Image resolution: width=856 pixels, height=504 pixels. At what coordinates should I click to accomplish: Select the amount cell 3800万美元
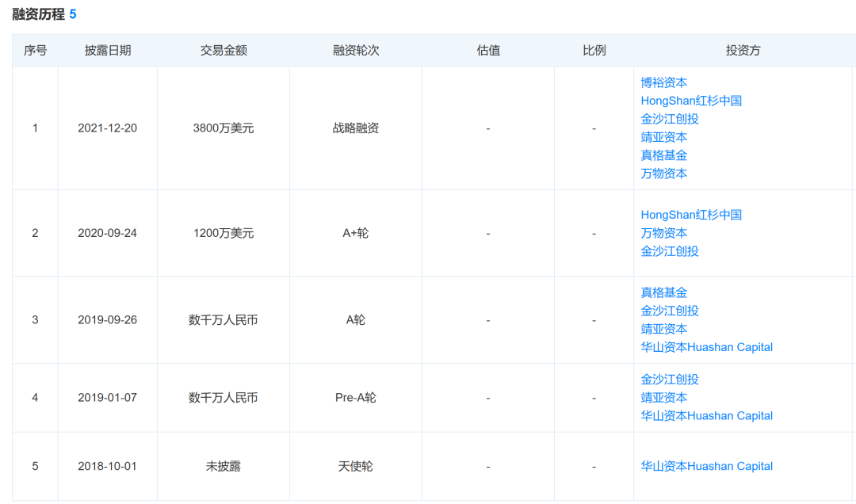coord(224,128)
